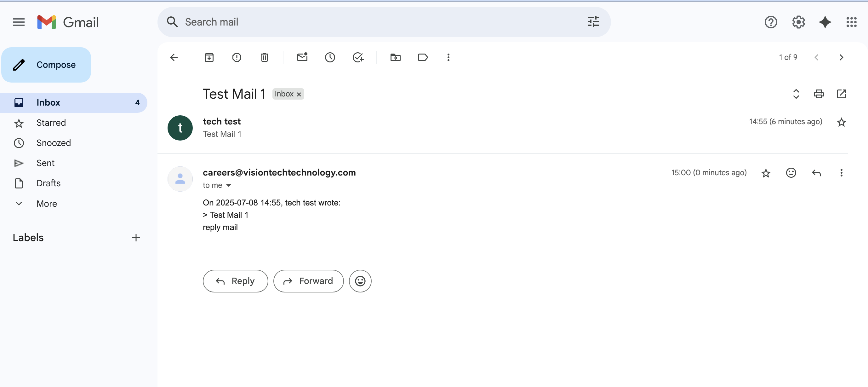Delete the conversation with trash icon
Viewport: 868px width, 387px height.
(x=264, y=57)
